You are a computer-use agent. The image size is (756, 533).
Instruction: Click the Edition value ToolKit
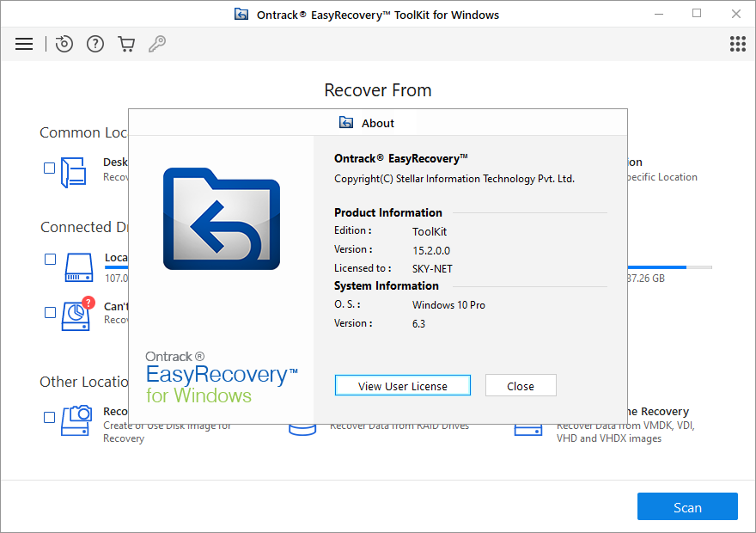[429, 232]
